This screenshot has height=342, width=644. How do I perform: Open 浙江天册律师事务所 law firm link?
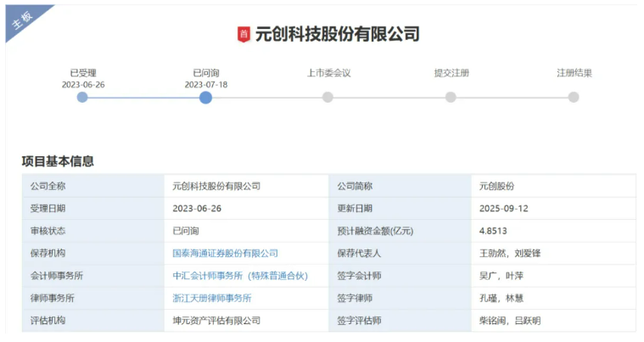coord(211,298)
